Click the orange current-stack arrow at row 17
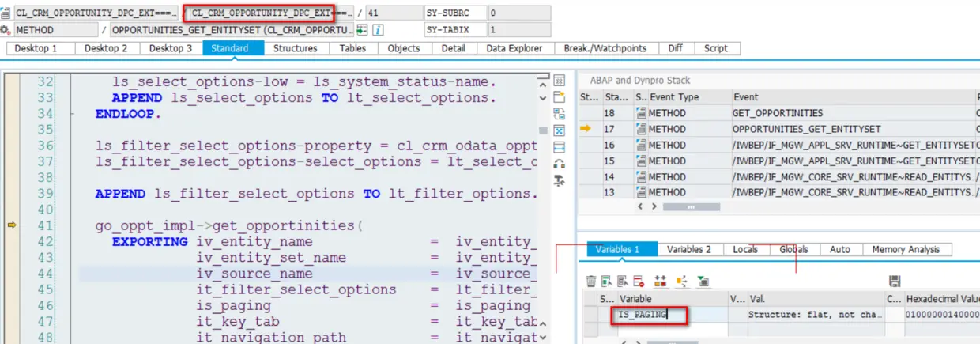 pos(586,129)
